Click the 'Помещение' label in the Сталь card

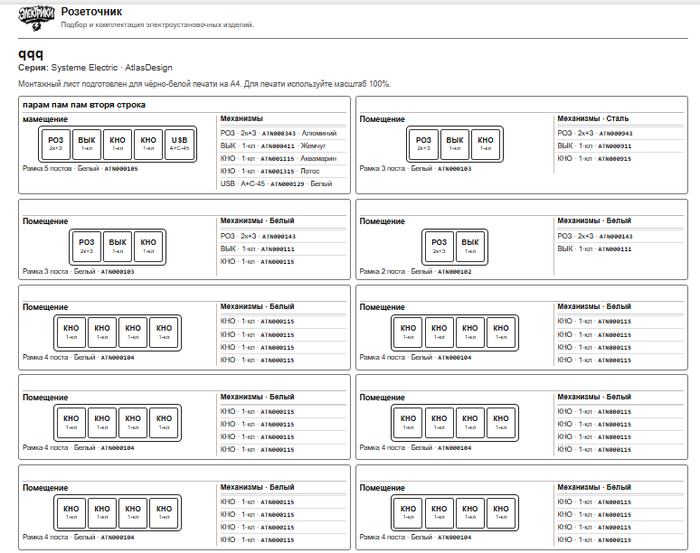[x=382, y=119]
